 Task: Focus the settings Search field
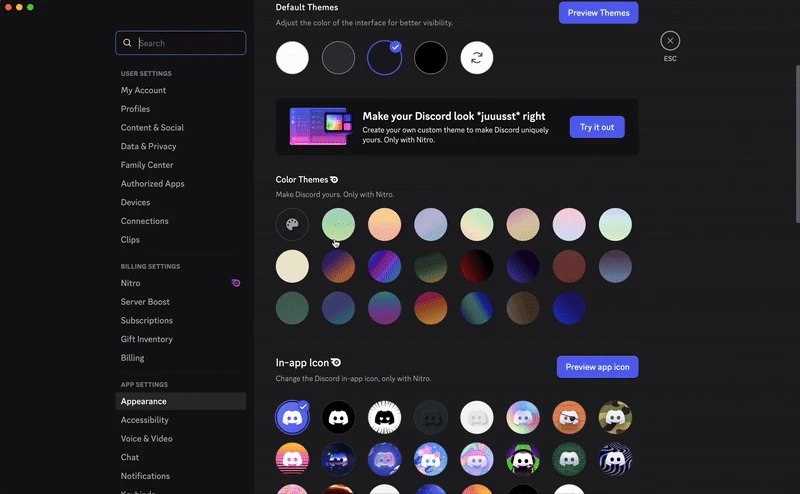181,43
